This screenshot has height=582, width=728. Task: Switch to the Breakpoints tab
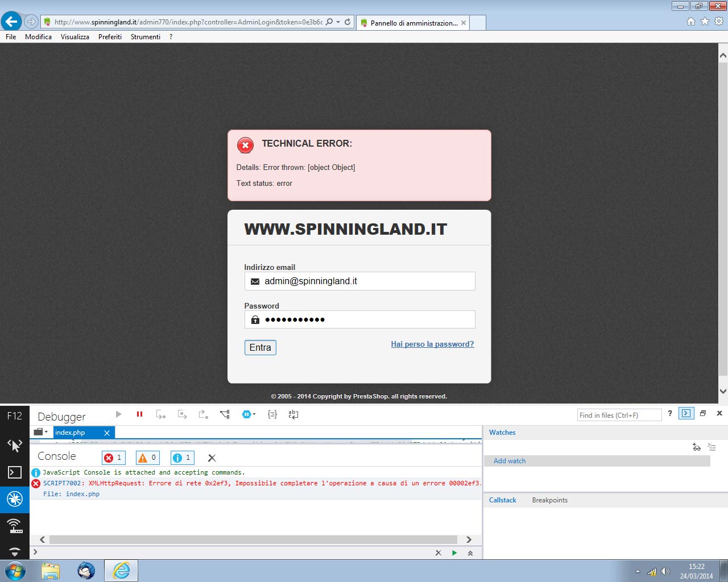550,500
